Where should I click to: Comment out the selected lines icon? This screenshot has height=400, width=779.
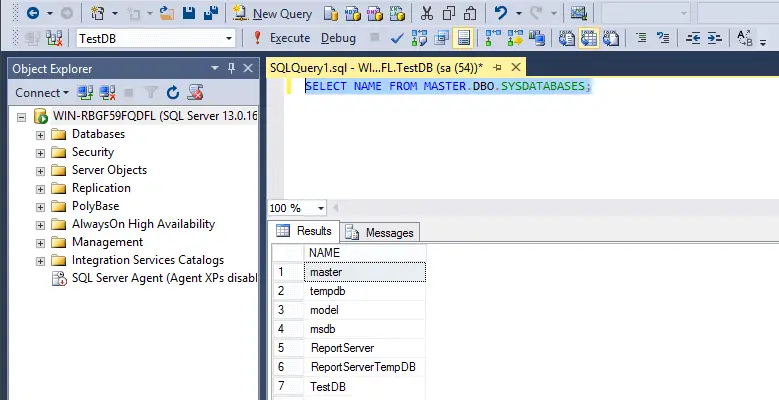tap(641, 38)
